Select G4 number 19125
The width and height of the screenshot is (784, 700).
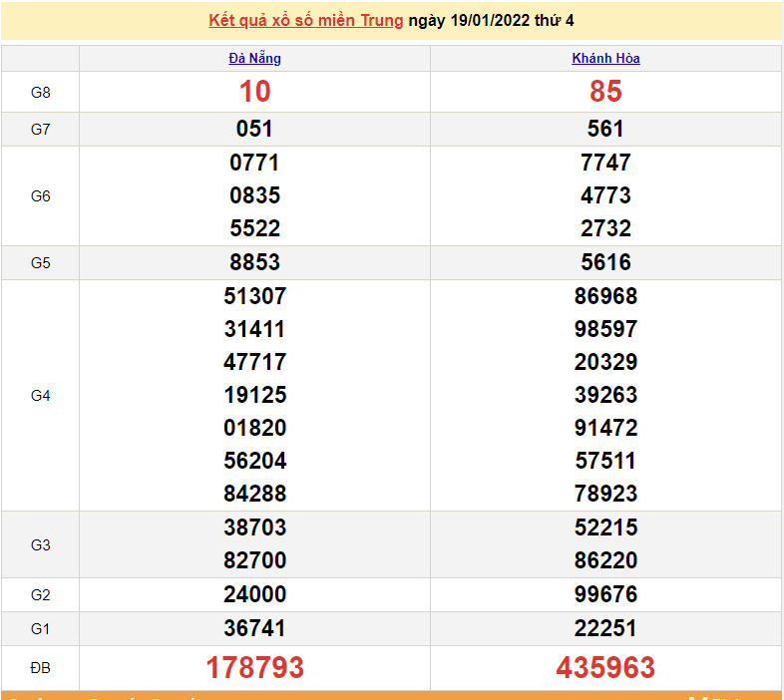click(255, 396)
